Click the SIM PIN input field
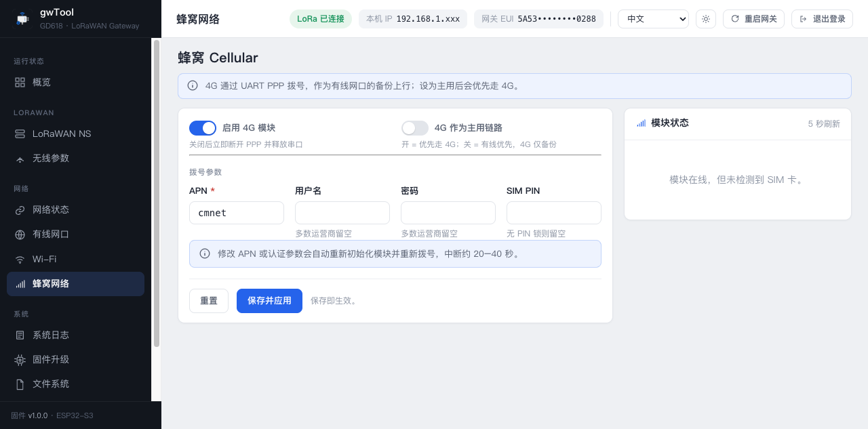 click(x=554, y=213)
